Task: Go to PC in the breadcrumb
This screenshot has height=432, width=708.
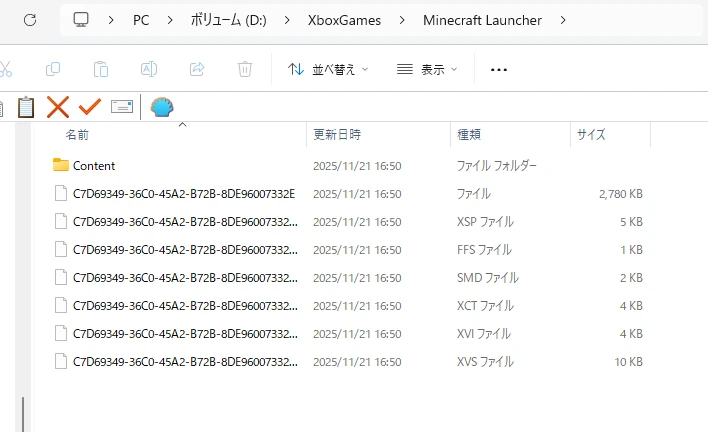Action: 141,20
